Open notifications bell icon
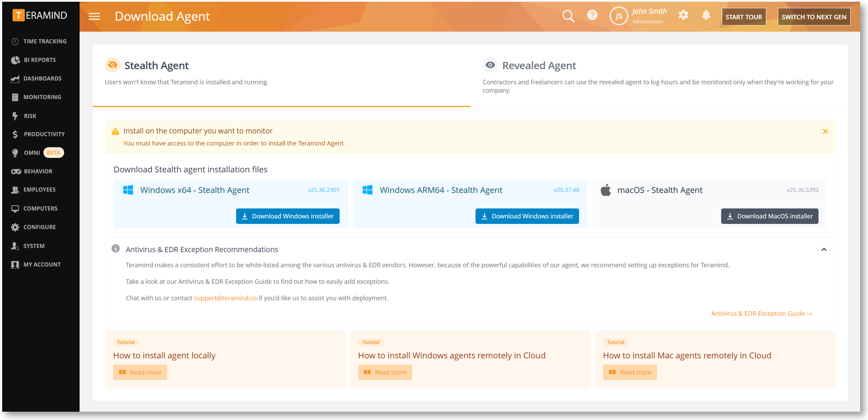868x420 pixels. point(706,15)
